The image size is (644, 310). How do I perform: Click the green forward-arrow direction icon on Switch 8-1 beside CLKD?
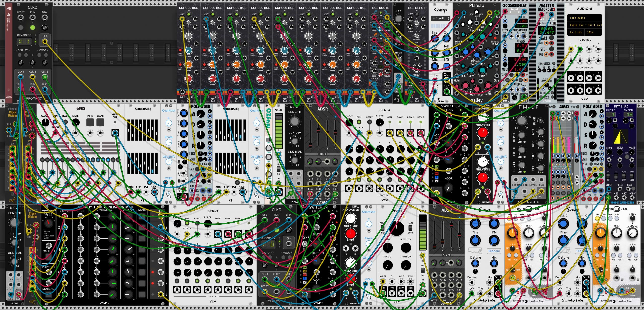(x=305, y=268)
